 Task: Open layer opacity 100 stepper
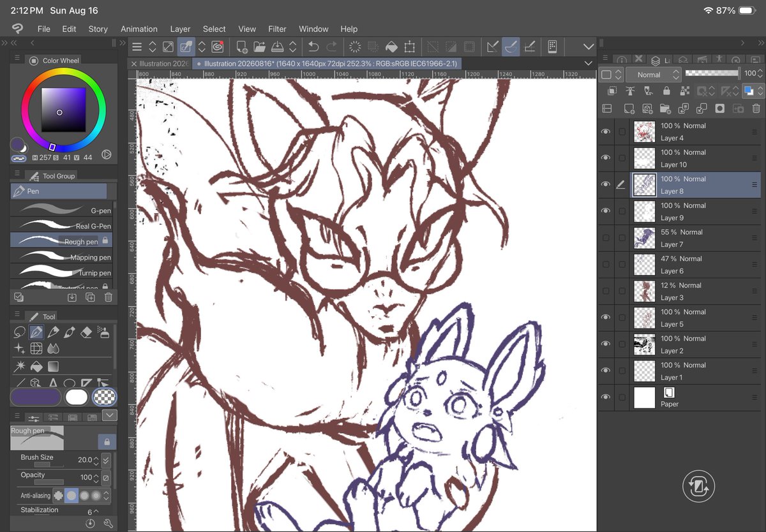762,74
